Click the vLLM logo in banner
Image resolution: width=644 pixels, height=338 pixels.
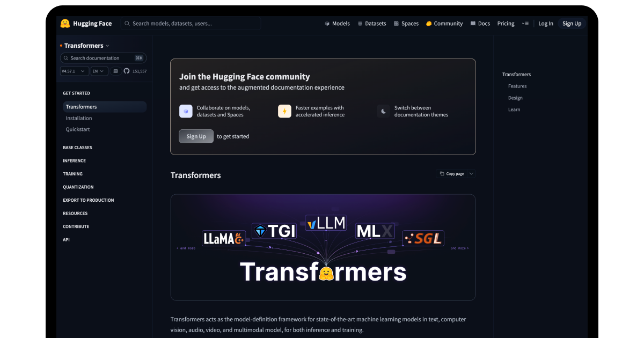coord(326,223)
